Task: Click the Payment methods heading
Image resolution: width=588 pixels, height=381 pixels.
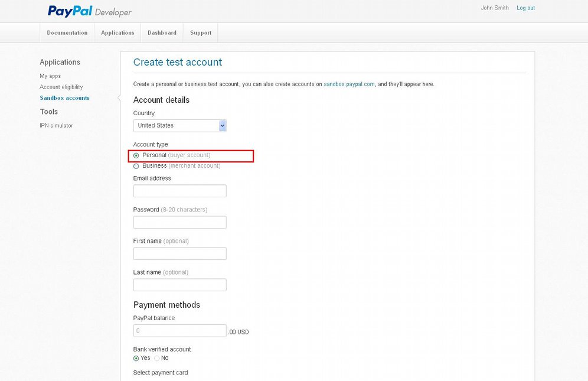Action: [166, 305]
